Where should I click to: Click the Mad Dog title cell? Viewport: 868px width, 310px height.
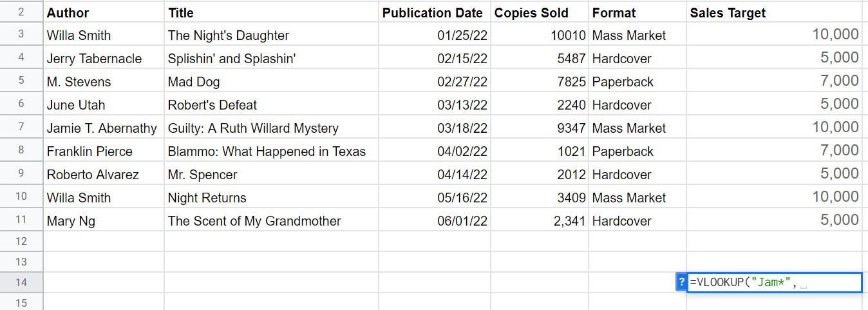pyautogui.click(x=271, y=81)
